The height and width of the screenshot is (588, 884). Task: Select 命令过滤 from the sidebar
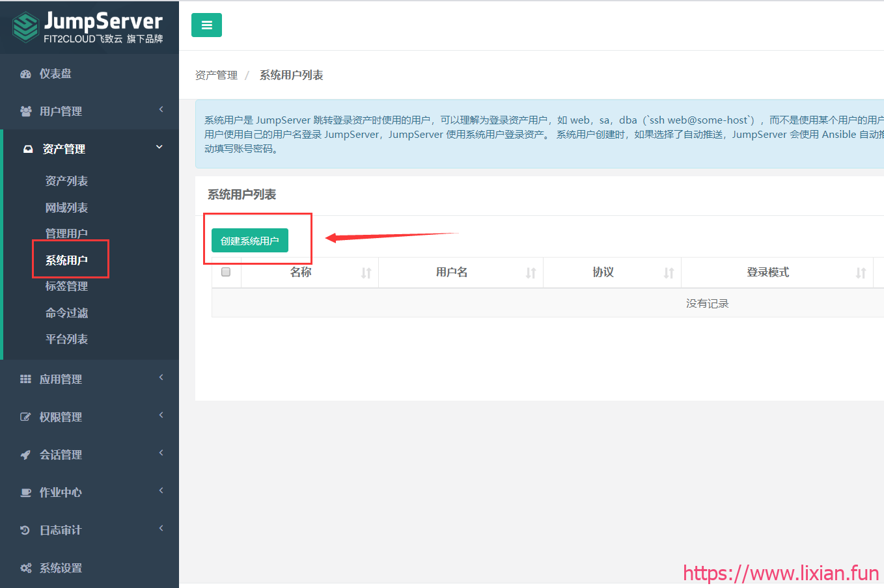coord(66,313)
